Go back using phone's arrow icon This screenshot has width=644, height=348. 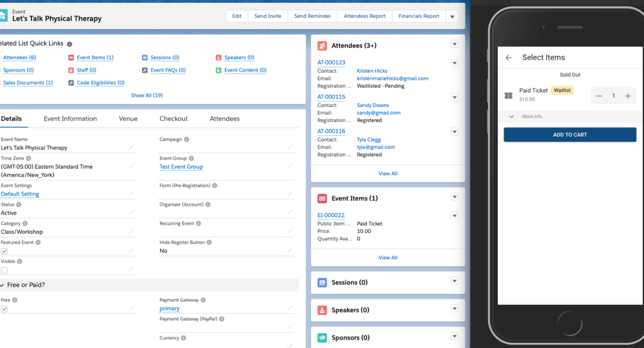click(509, 58)
